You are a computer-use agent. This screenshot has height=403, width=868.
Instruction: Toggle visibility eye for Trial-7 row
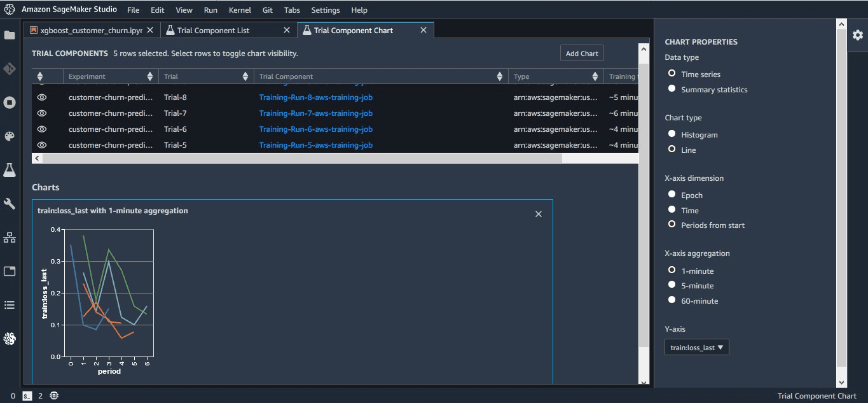click(42, 113)
